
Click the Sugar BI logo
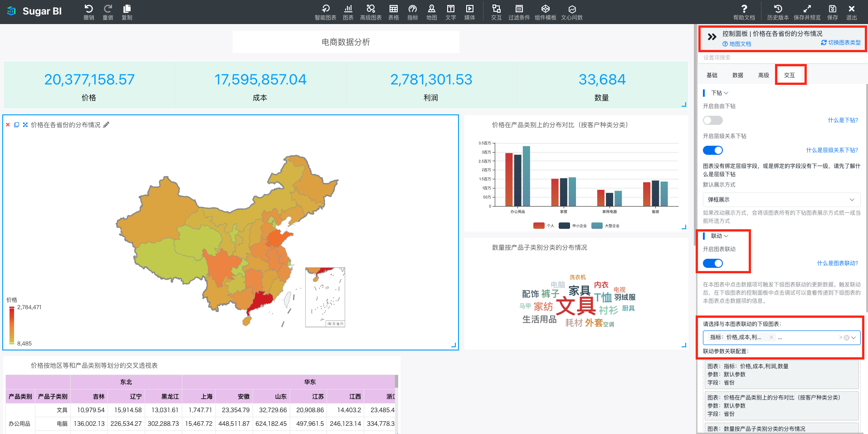tap(34, 11)
